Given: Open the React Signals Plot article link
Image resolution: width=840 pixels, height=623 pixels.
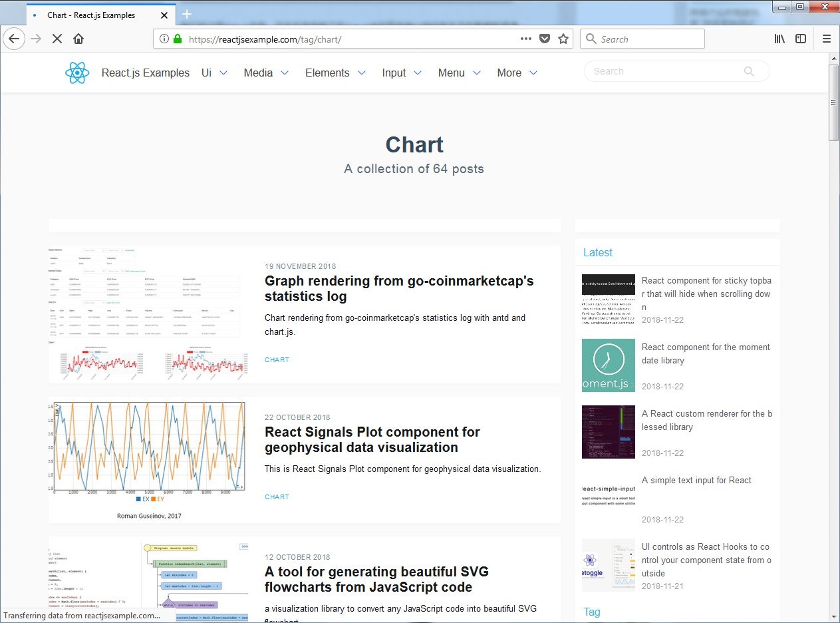Looking at the screenshot, I should (x=372, y=439).
